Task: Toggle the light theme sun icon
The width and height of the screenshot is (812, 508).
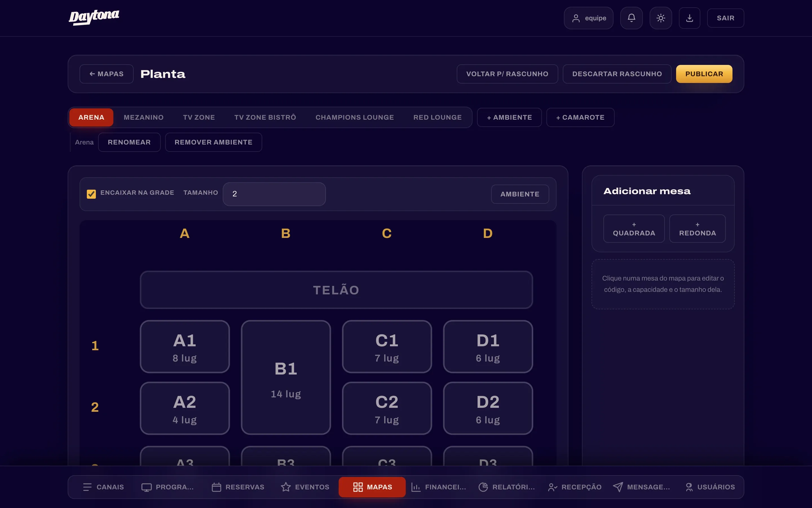Action: point(661,18)
